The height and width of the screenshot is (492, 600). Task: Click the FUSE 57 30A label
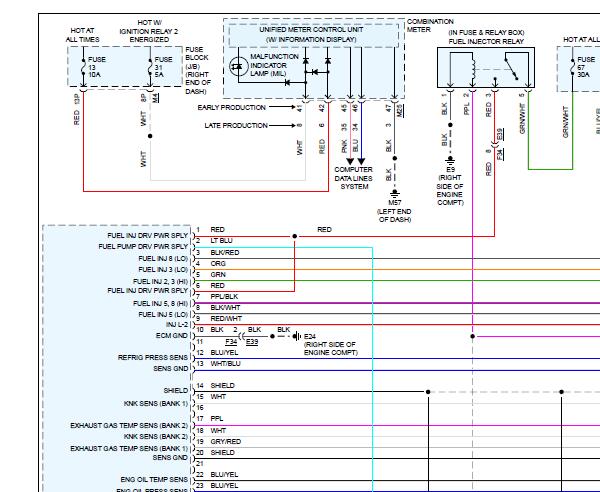[x=586, y=67]
